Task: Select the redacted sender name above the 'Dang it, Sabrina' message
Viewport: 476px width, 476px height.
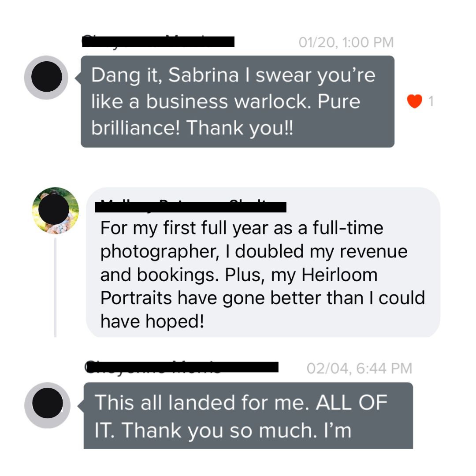Action: click(158, 41)
